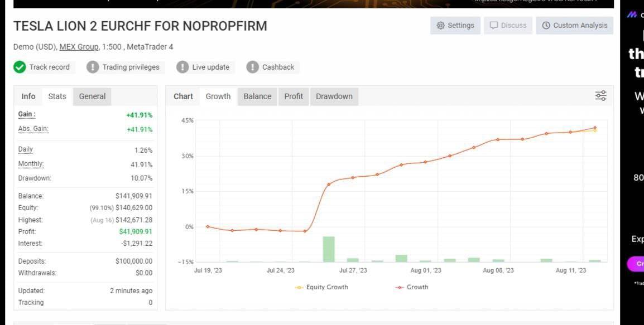
Task: Click the Gain label link
Action: (26, 114)
